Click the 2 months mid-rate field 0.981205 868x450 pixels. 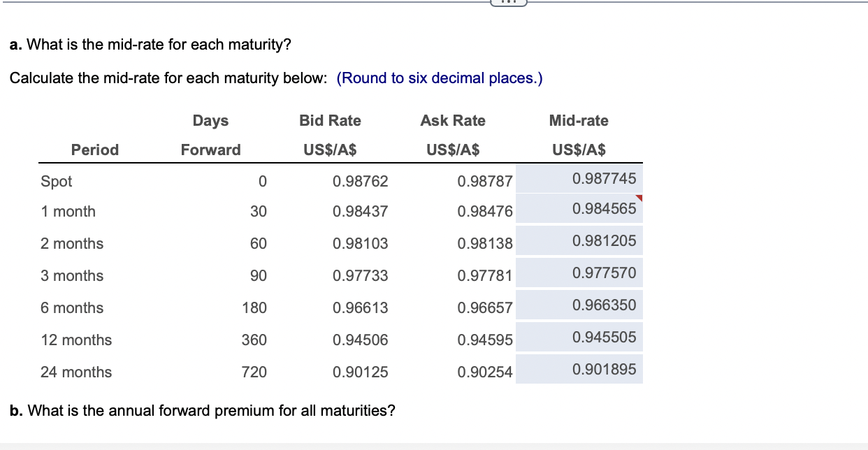[579, 241]
